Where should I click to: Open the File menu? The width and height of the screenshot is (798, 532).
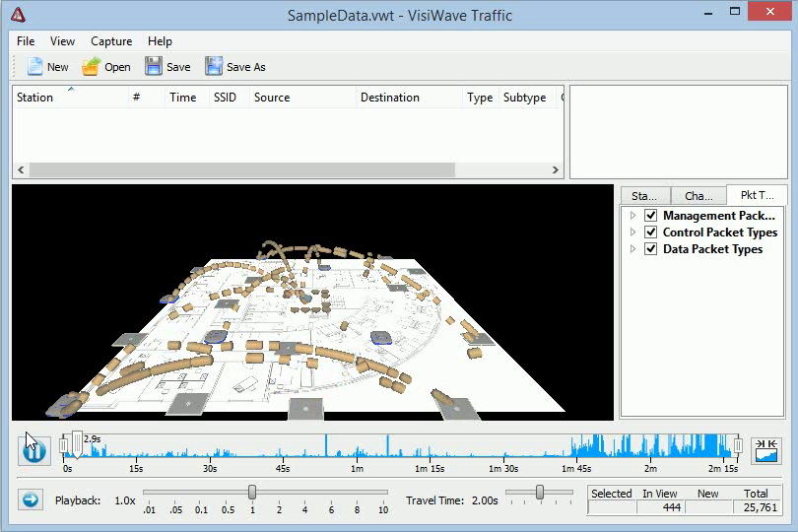pyautogui.click(x=26, y=41)
